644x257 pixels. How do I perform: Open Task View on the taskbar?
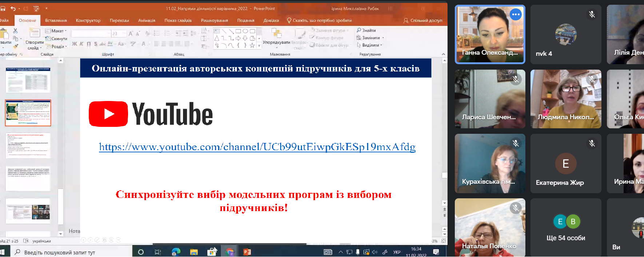(158, 252)
